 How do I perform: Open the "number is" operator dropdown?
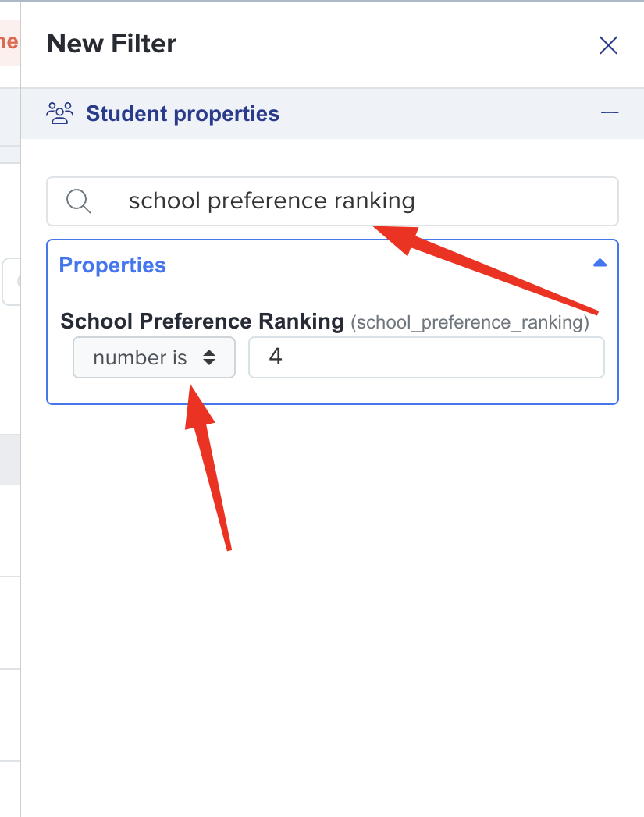click(x=154, y=357)
